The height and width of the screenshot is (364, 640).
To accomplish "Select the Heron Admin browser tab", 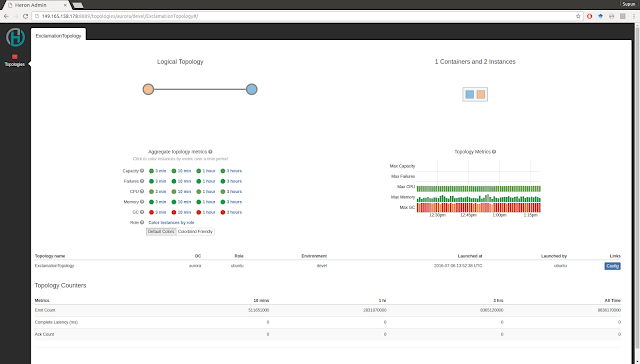I will tap(36, 5).
